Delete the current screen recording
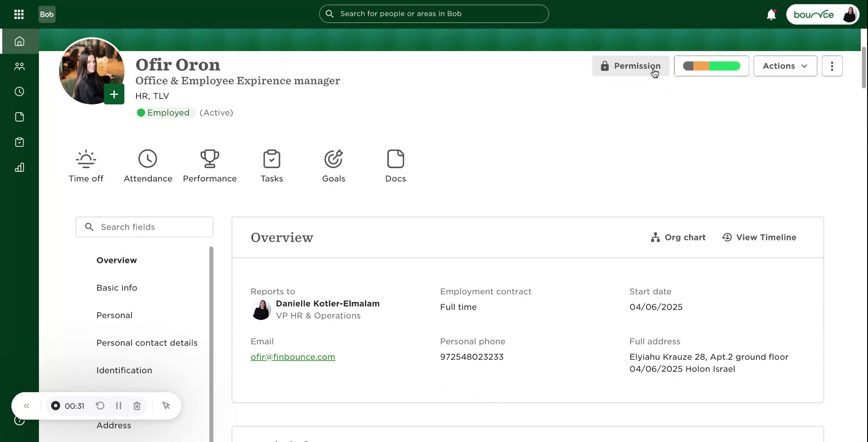The width and height of the screenshot is (868, 442). [x=137, y=405]
